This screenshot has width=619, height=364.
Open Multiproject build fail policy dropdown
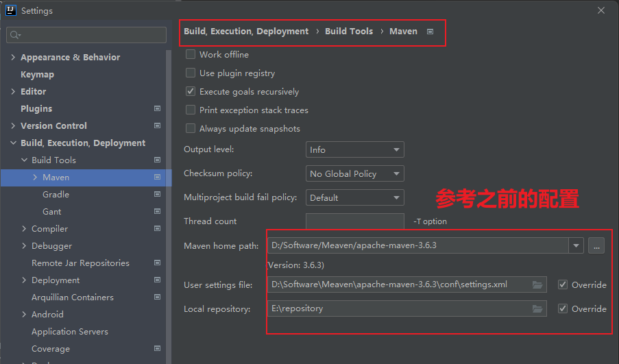click(x=355, y=198)
